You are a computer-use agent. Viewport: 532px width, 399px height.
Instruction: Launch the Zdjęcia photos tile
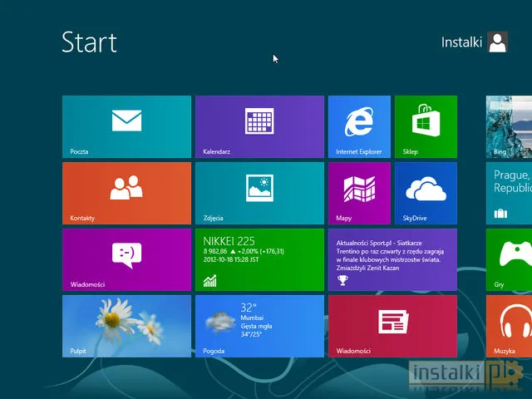click(259, 193)
